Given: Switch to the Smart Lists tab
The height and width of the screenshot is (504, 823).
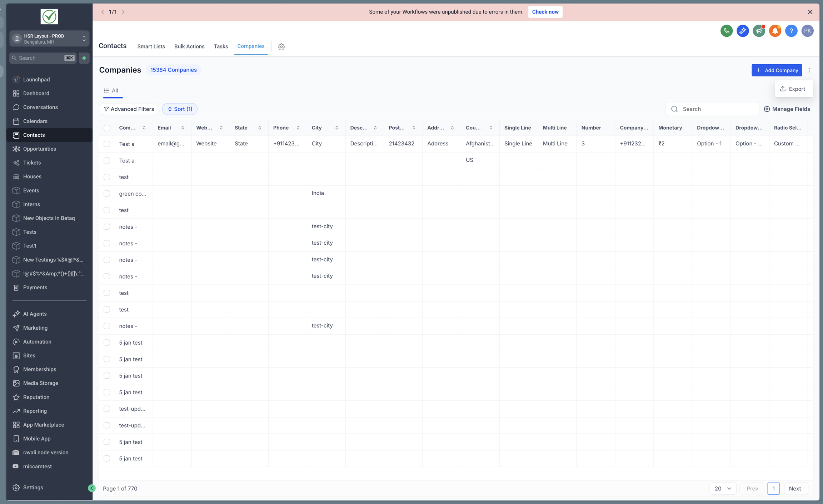Looking at the screenshot, I should 151,46.
